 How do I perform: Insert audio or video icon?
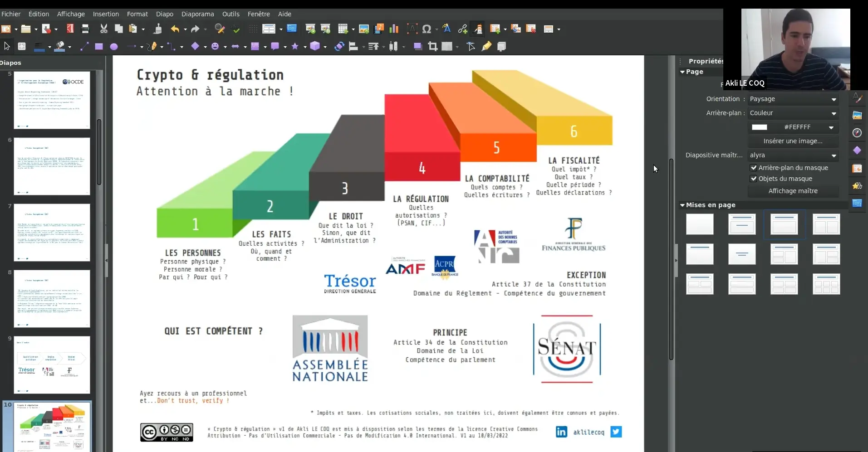point(379,29)
